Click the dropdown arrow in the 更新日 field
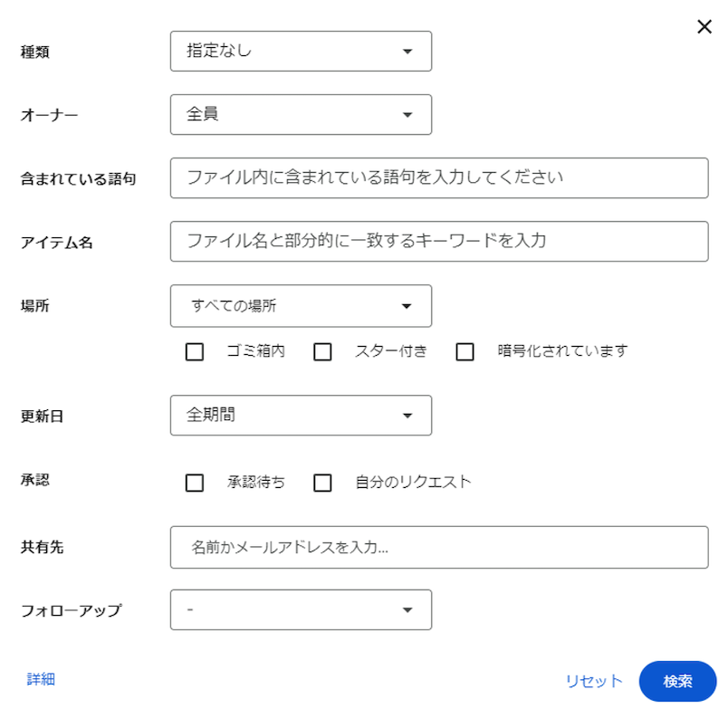This screenshot has width=728, height=709. pos(409,416)
